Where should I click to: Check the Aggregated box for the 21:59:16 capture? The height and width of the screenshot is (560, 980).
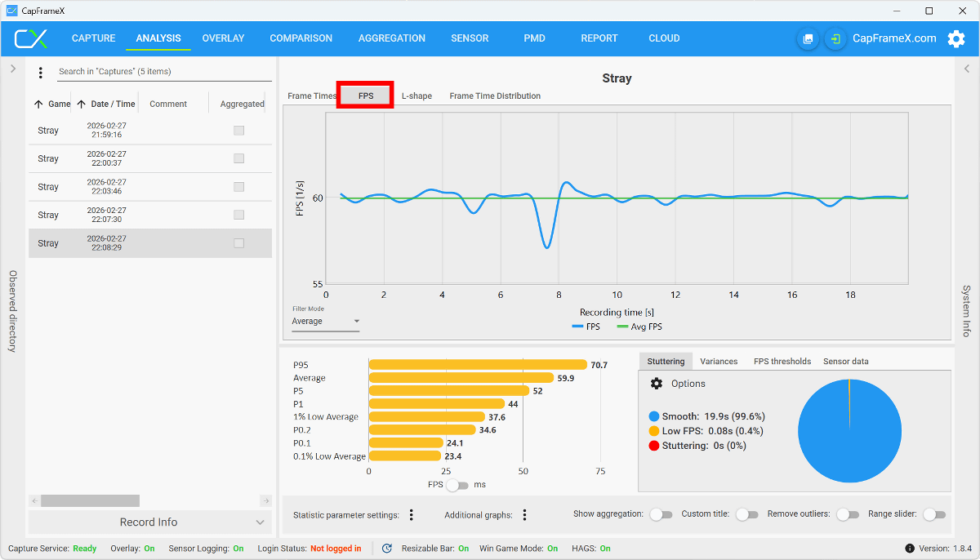click(x=239, y=131)
